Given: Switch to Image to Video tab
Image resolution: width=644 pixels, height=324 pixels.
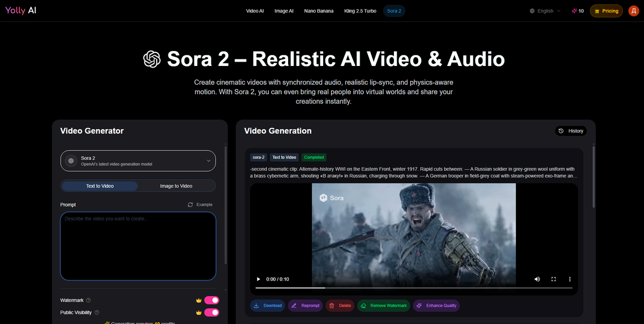Looking at the screenshot, I should coord(176,186).
